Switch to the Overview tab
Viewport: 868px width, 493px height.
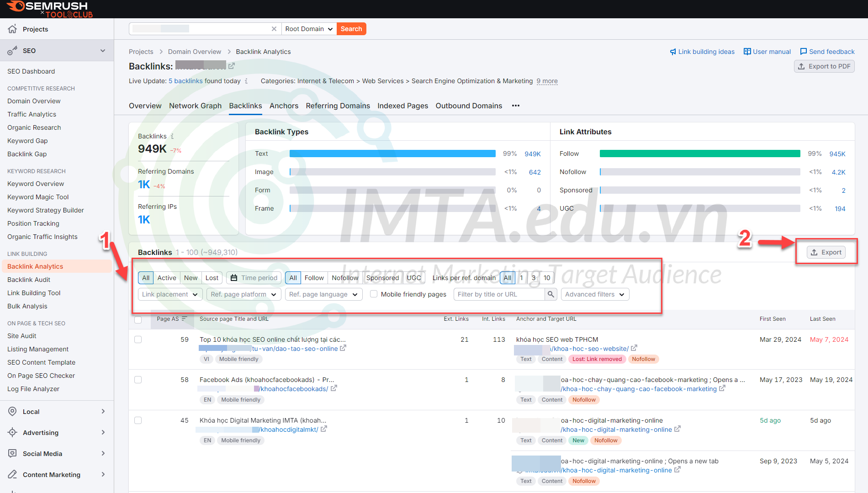[x=145, y=106]
